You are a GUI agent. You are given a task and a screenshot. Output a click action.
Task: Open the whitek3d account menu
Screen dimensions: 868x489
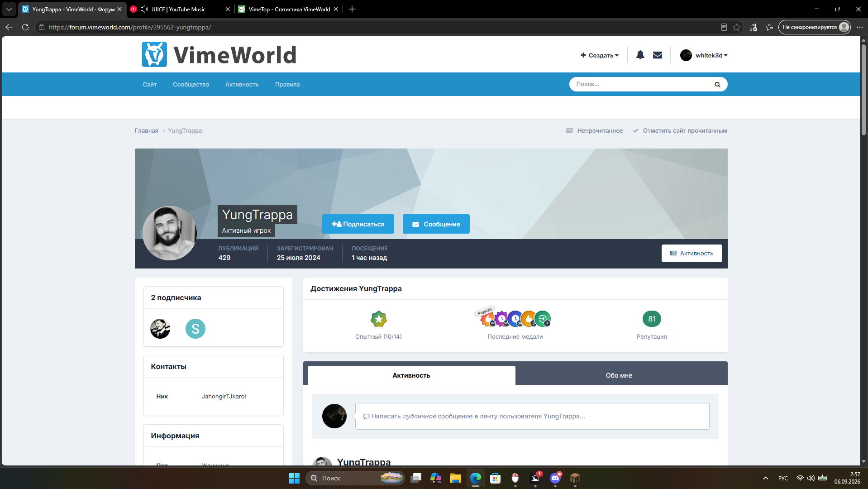pos(704,55)
